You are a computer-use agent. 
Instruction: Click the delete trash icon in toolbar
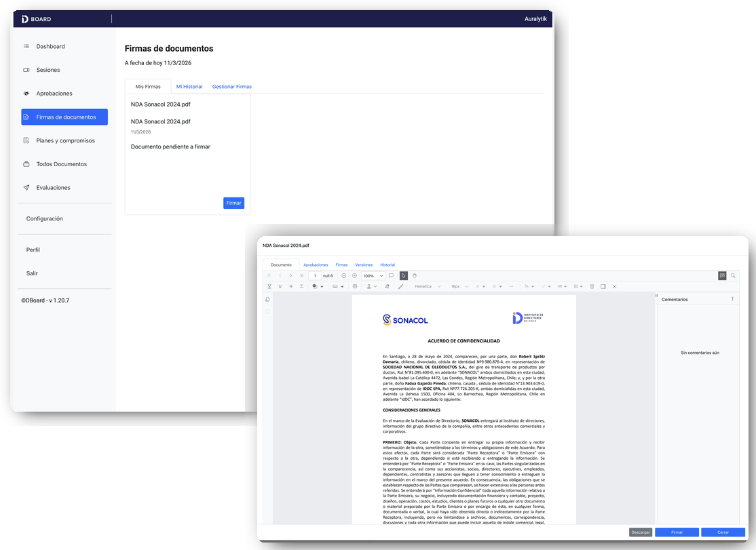tap(592, 286)
